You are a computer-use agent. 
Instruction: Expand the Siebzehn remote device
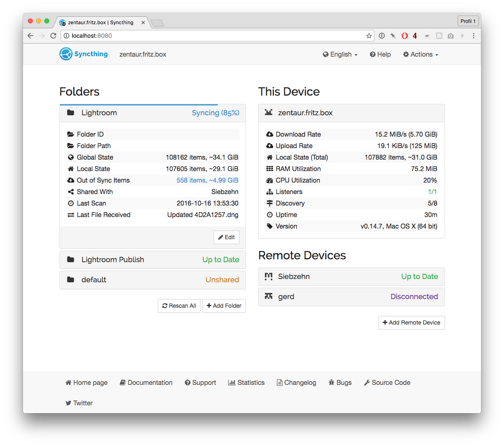(351, 277)
